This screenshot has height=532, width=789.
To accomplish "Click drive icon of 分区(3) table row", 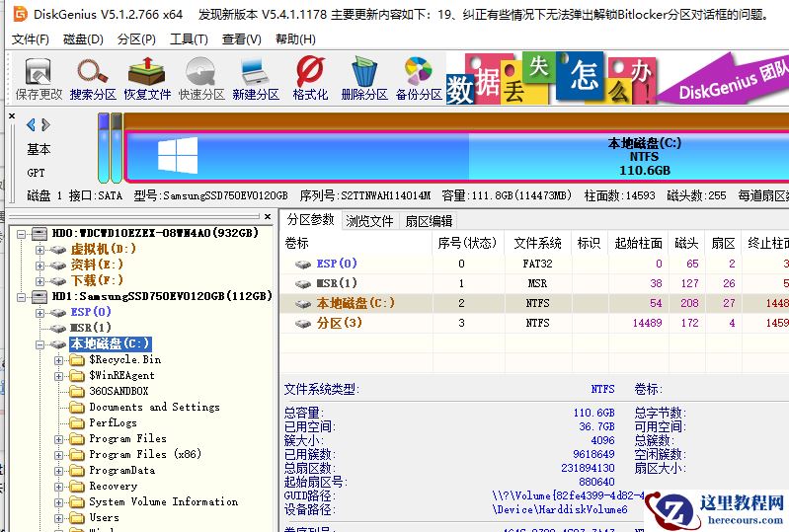I will tap(303, 324).
